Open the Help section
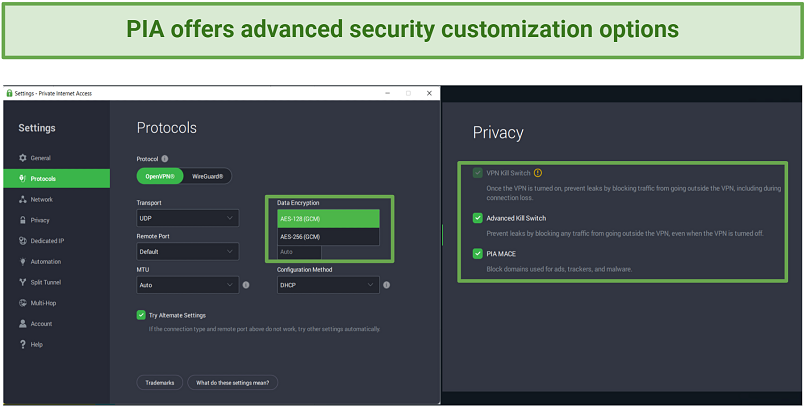 click(x=57, y=344)
